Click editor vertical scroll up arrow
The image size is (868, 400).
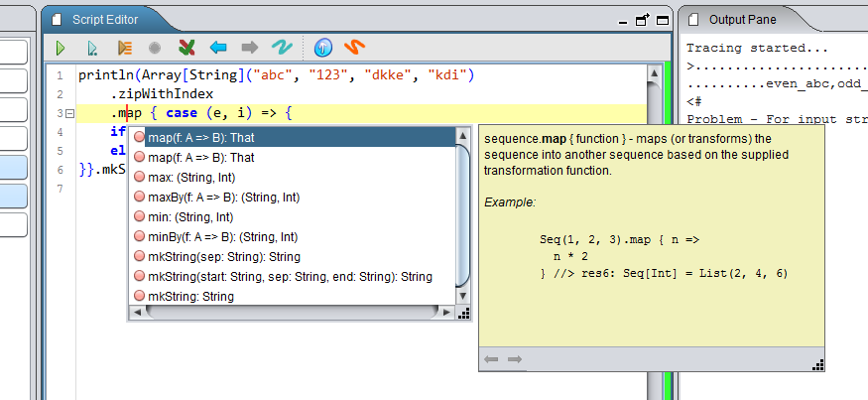point(654,73)
